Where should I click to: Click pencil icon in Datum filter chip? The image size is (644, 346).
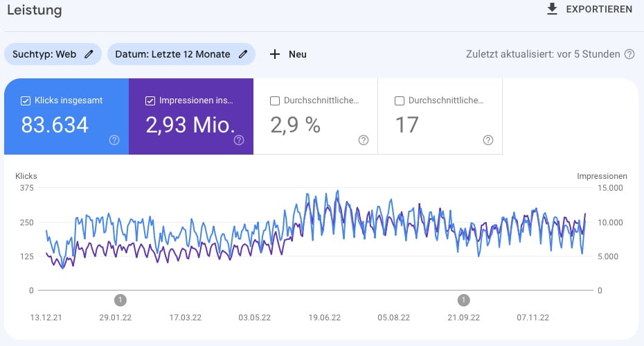(242, 54)
